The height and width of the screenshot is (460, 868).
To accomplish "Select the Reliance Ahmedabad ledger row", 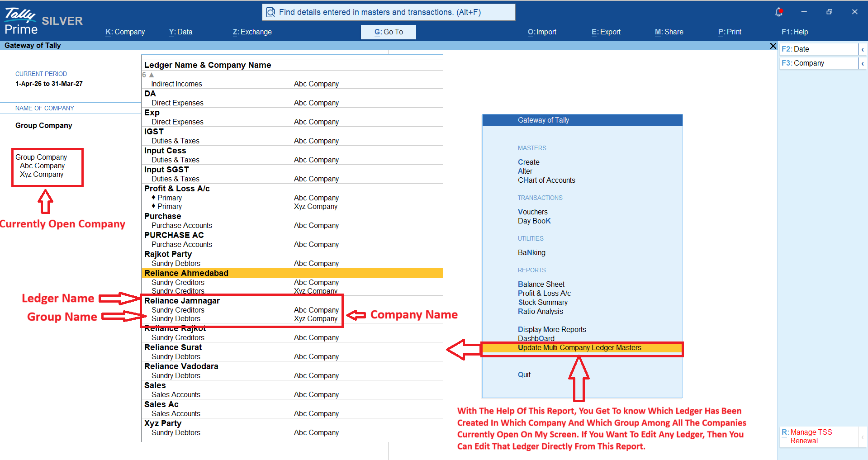I will click(292, 273).
